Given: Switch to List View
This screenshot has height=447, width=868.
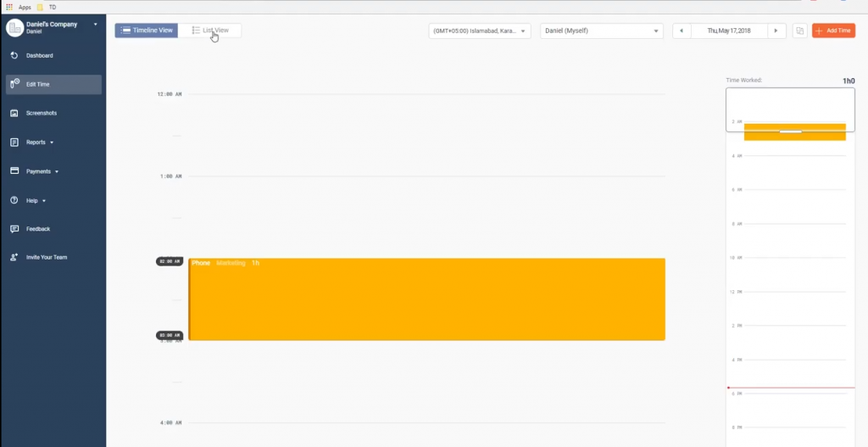Looking at the screenshot, I should point(210,31).
